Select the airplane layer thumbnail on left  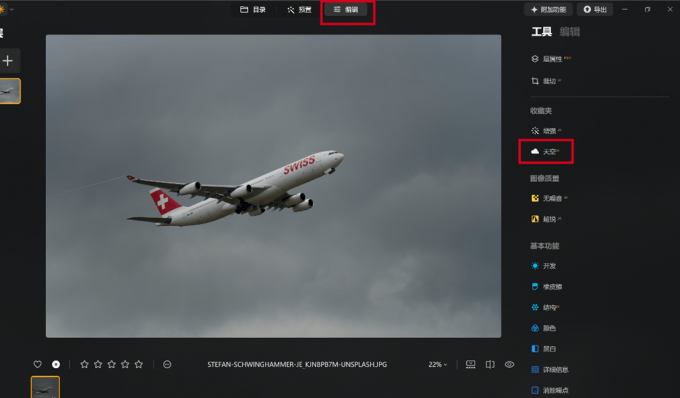coord(10,91)
